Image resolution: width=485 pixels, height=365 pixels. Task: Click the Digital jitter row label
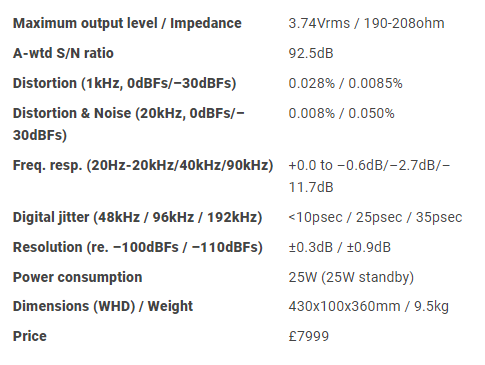(x=137, y=217)
